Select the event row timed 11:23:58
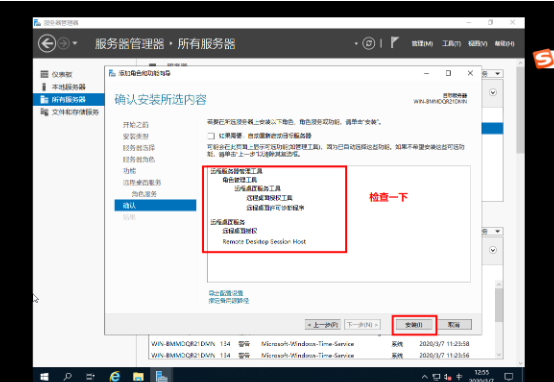Screen dimensions: 554x382 tap(322, 343)
